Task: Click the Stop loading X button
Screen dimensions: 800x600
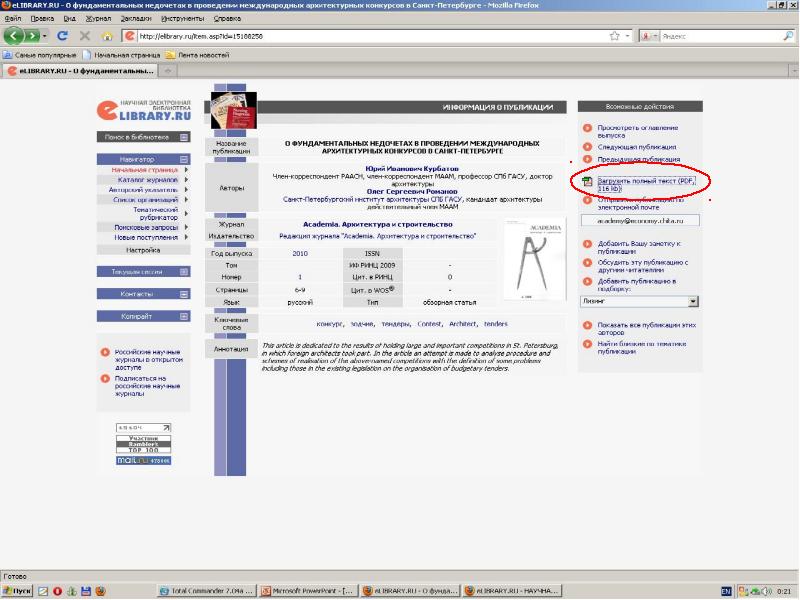Action: [85, 36]
